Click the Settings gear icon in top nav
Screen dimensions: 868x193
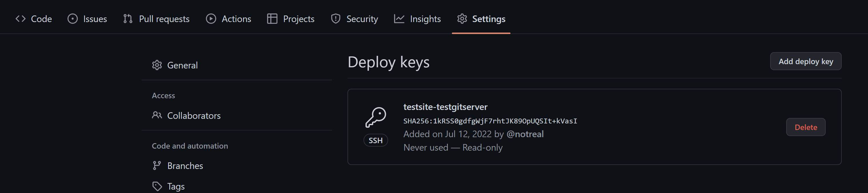click(462, 19)
